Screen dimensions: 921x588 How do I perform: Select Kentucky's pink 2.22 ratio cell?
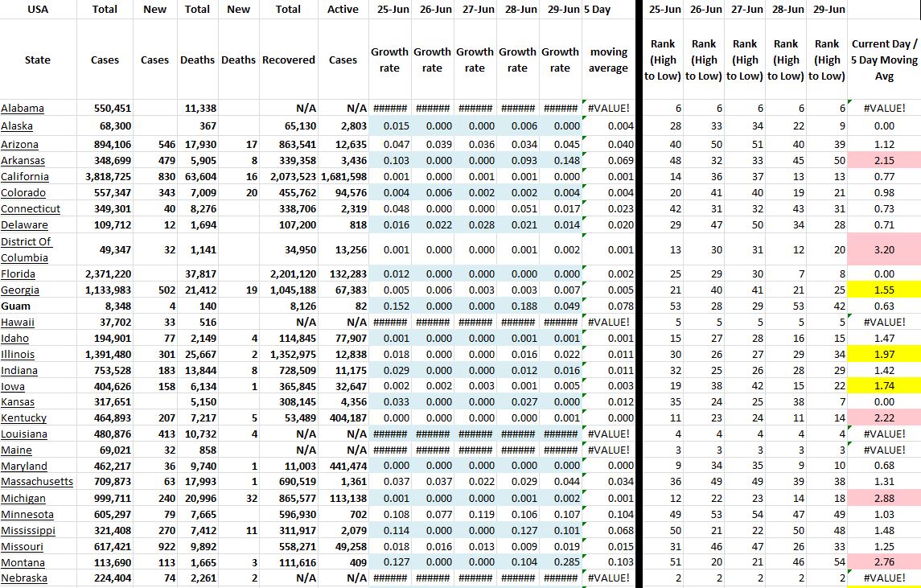[882, 417]
